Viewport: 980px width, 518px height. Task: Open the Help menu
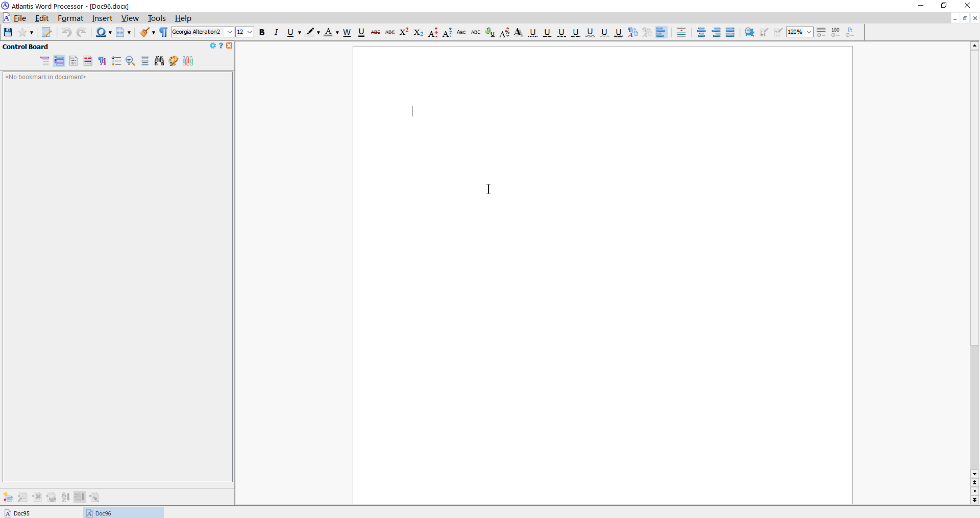183,18
